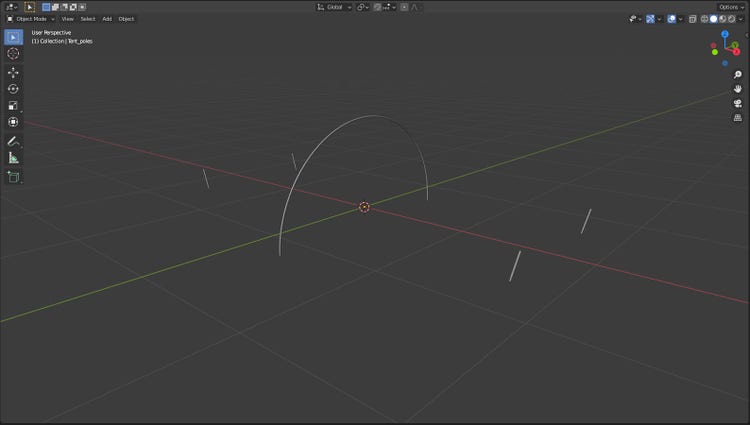Select the Select Box tool
Screen dimensions: 750x425
click(13, 37)
